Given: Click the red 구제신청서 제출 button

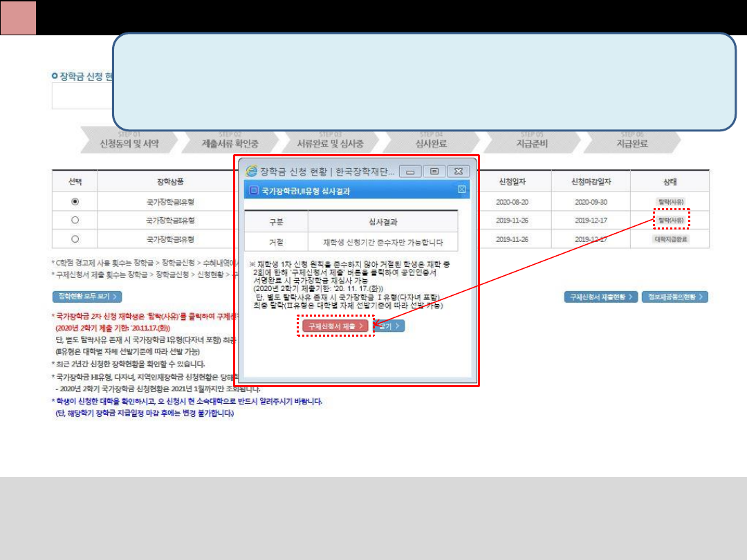Looking at the screenshot, I should [x=336, y=326].
